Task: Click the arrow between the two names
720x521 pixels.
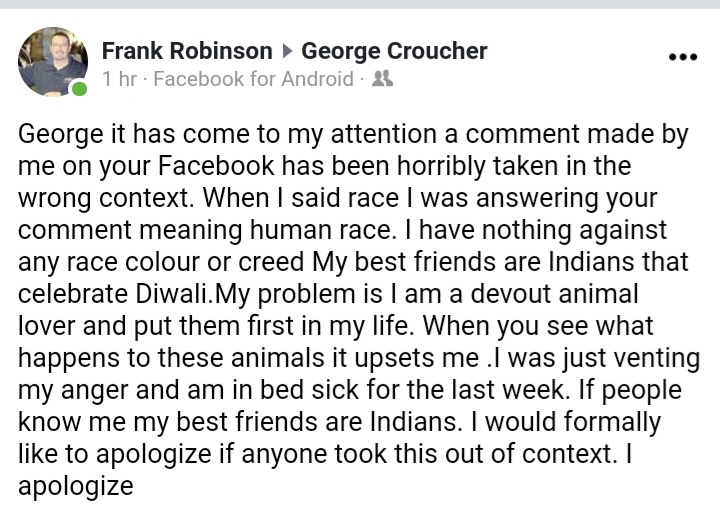Action: pyautogui.click(x=287, y=51)
